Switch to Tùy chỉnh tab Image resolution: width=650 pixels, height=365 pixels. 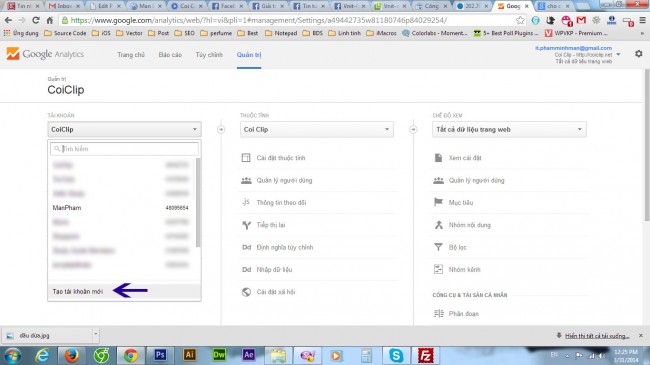pyautogui.click(x=209, y=55)
